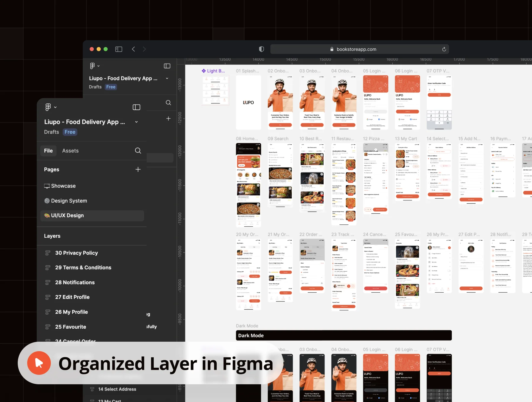Select the 12 Pizza frame

click(376, 179)
